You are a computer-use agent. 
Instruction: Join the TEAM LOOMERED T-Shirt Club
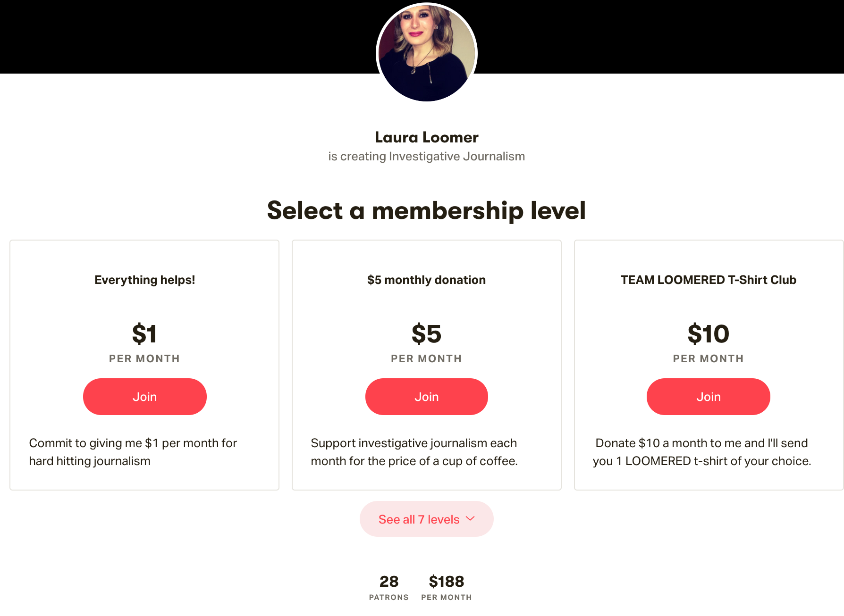click(708, 397)
